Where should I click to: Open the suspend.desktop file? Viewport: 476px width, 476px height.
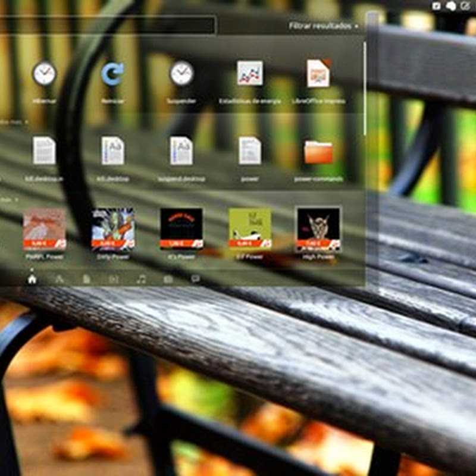(x=181, y=151)
